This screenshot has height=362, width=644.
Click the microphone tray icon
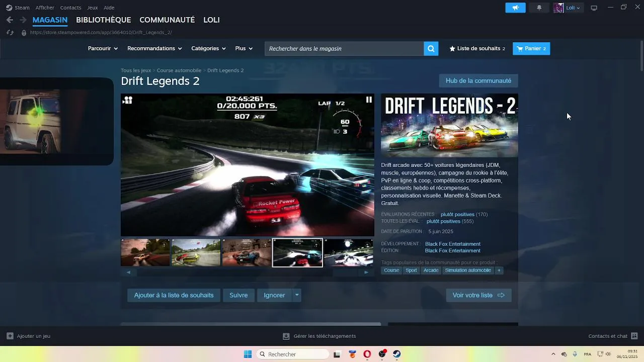tap(575, 354)
